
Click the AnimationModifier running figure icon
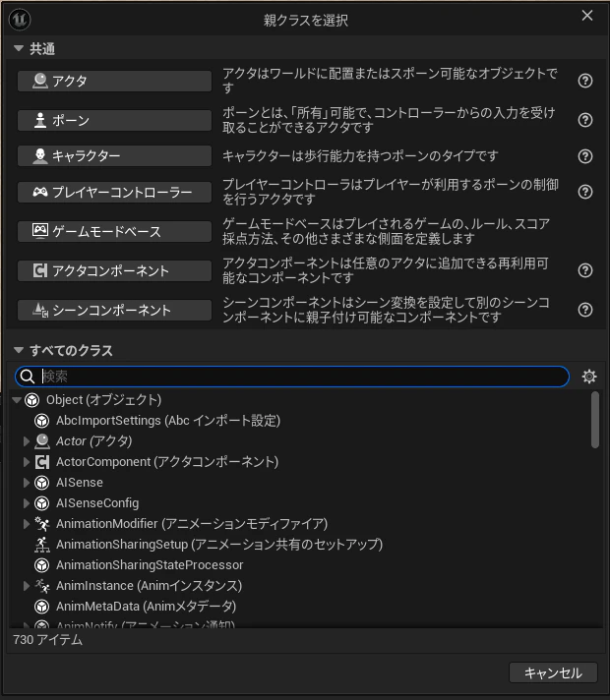tap(42, 524)
